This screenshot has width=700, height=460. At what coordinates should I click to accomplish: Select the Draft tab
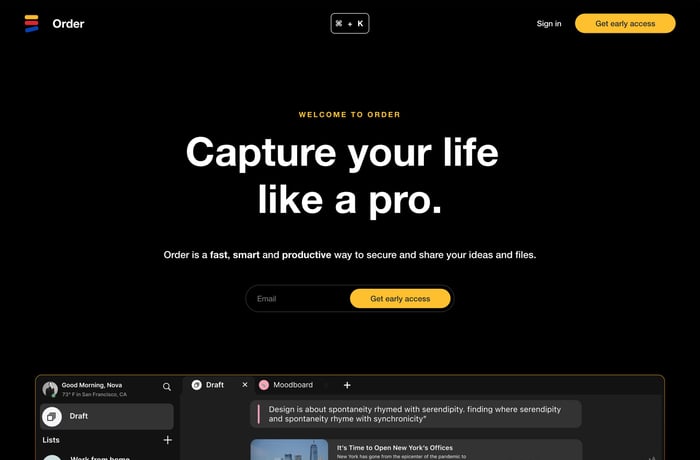tap(218, 385)
